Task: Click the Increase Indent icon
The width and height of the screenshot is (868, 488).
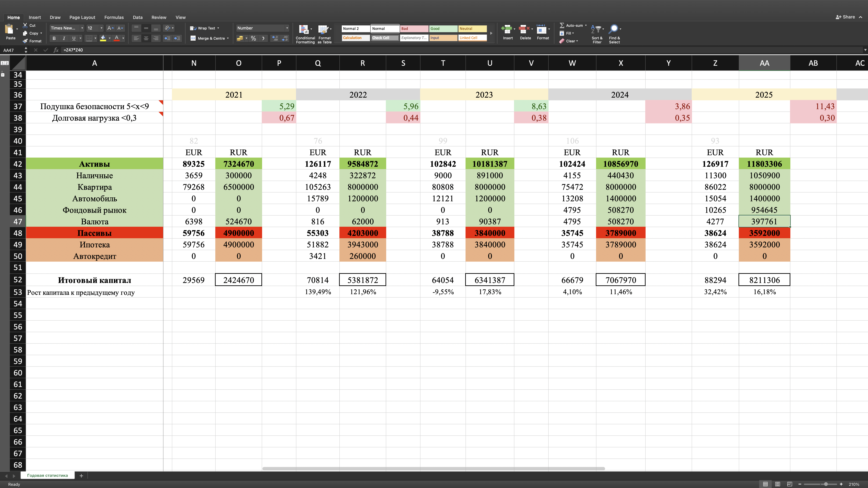Action: 177,38
